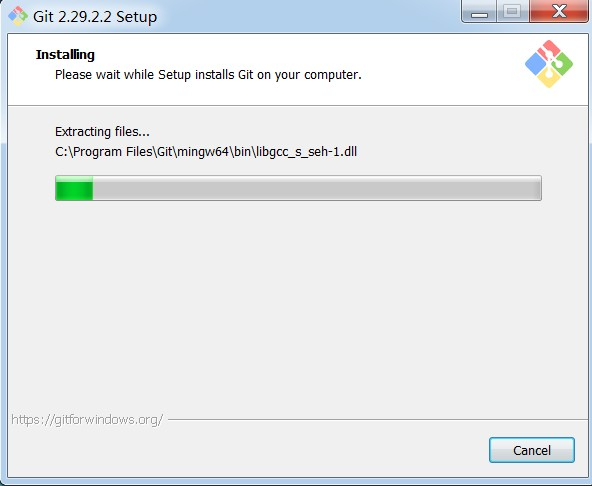Viewport: 592px width, 486px height.
Task: Click the libgcc_s_seh-1.dll file path text
Action: tap(206, 152)
